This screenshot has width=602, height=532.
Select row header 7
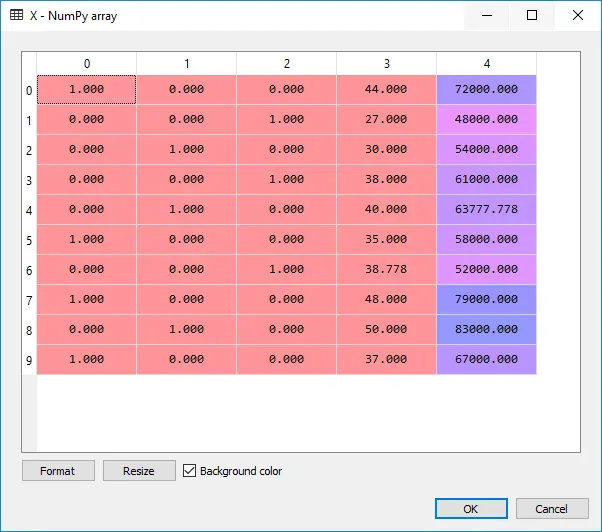point(29,300)
